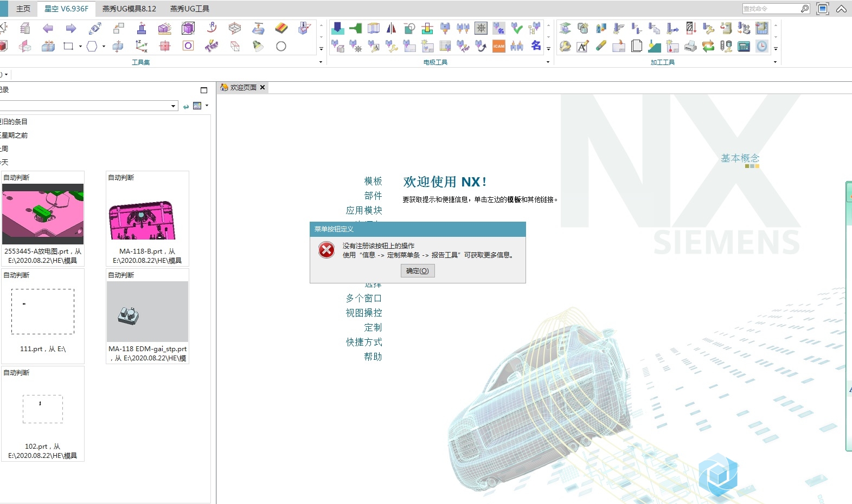
Task: Click the orange iCAM icon
Action: coord(499,46)
